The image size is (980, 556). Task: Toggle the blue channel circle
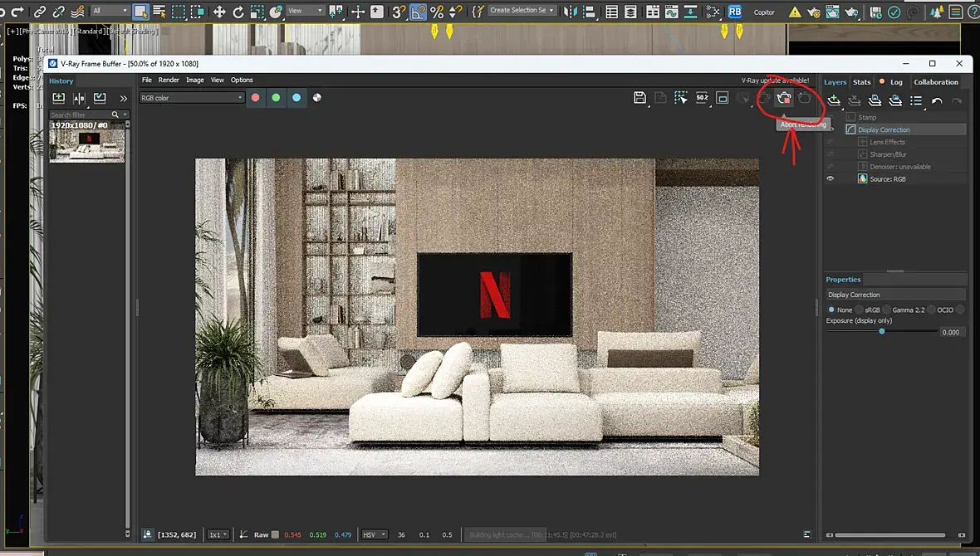coord(296,98)
